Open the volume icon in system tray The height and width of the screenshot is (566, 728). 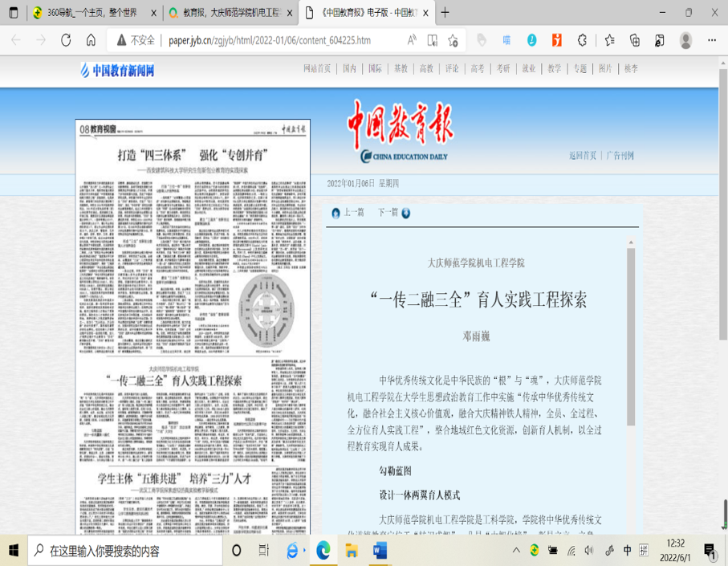(x=588, y=551)
